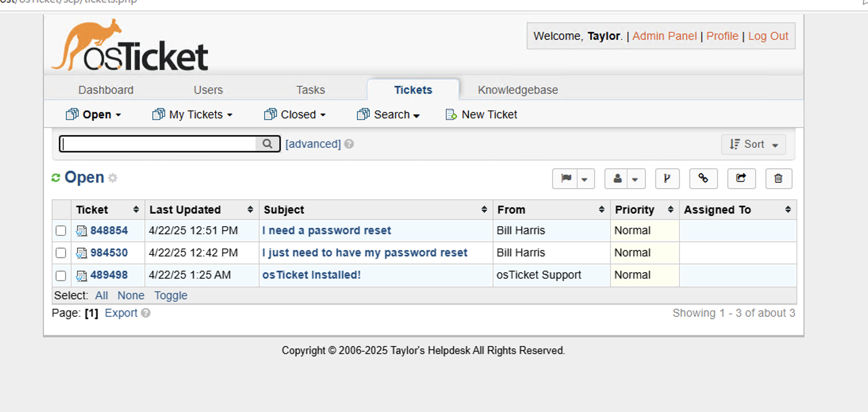This screenshot has width=868, height=412.
Task: Delete tickets using the trash icon
Action: coord(778,179)
